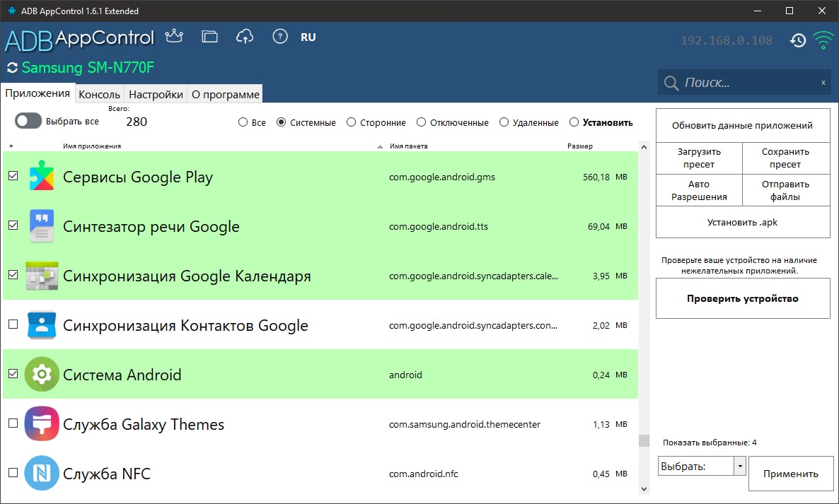This screenshot has height=504, width=839.
Task: Click the Синхронизация Контактов Google icon
Action: point(42,324)
